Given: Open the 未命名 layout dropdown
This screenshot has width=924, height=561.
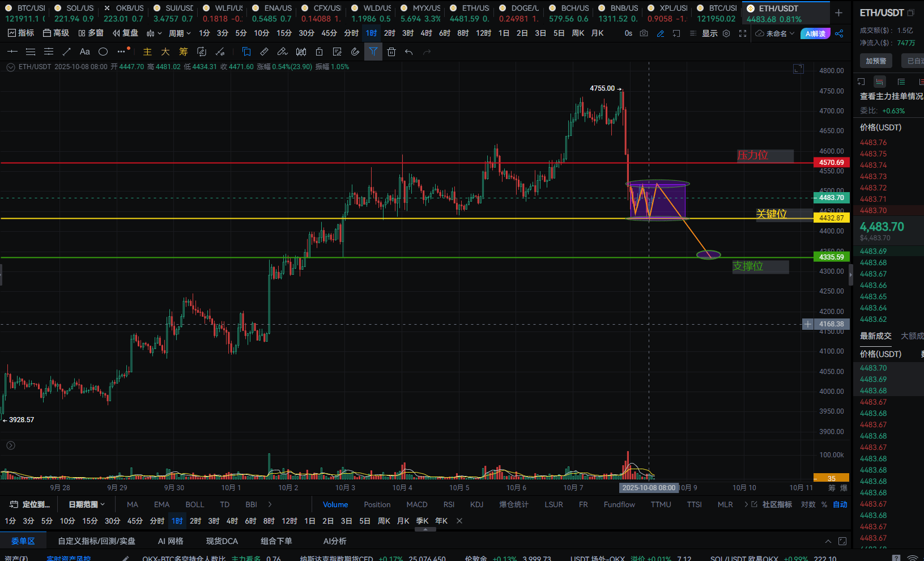Looking at the screenshot, I should 775,33.
